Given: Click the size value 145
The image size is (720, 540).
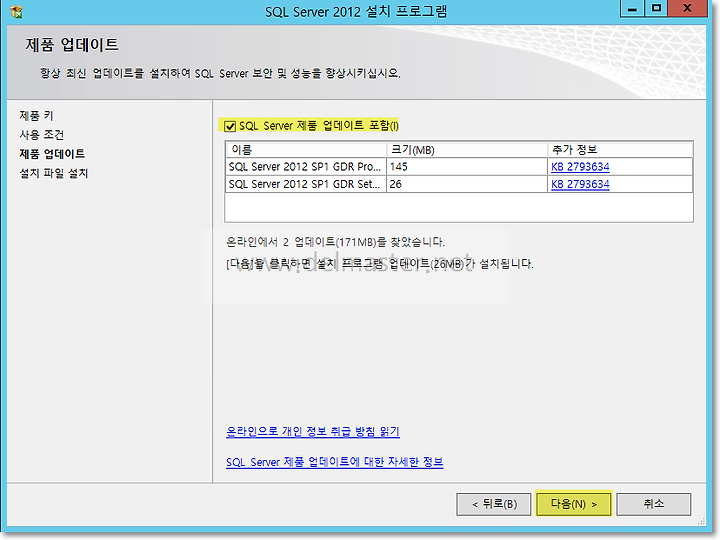Looking at the screenshot, I should [x=399, y=167].
